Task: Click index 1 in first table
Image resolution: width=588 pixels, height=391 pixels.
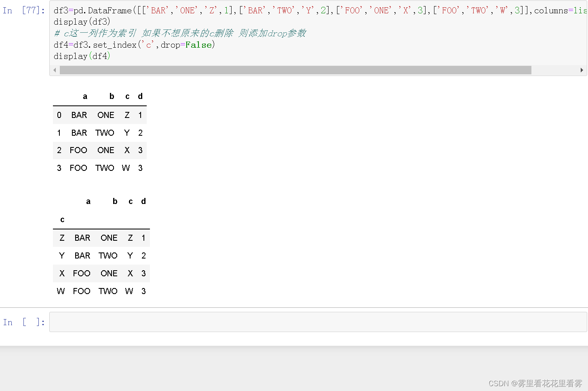Action: [x=59, y=133]
